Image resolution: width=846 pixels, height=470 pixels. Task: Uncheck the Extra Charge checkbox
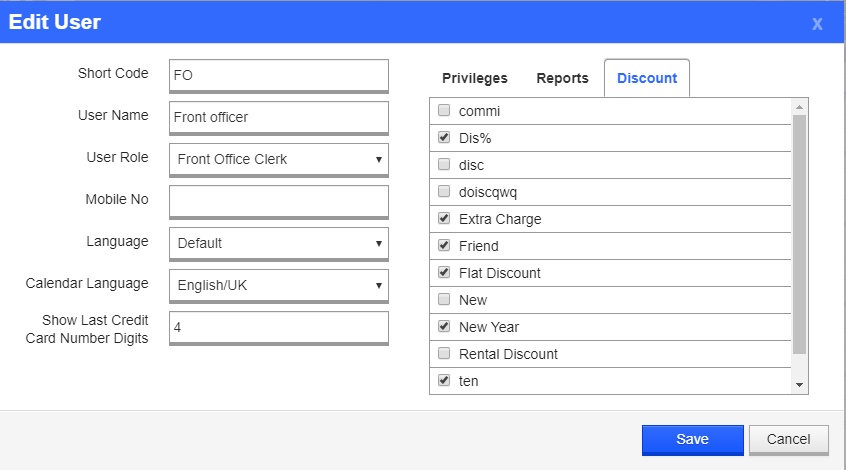(x=444, y=219)
